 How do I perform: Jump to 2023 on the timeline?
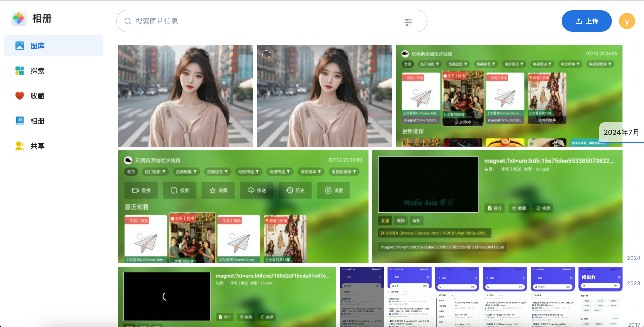633,283
